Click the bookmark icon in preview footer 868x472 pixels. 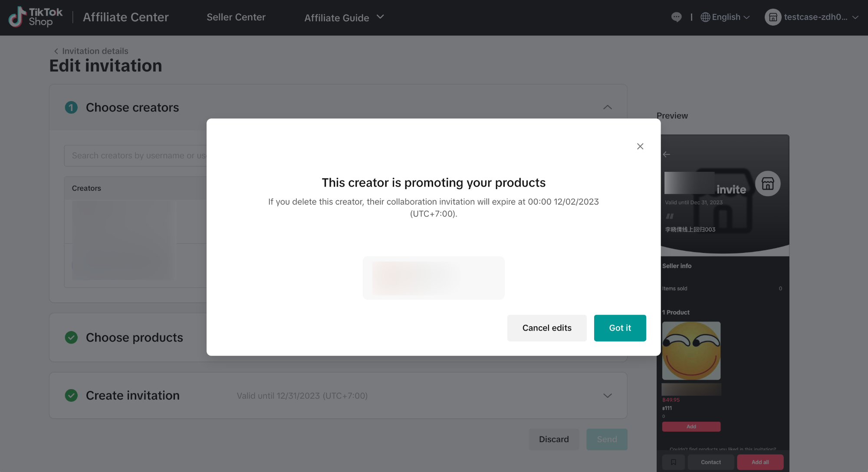[x=674, y=462]
